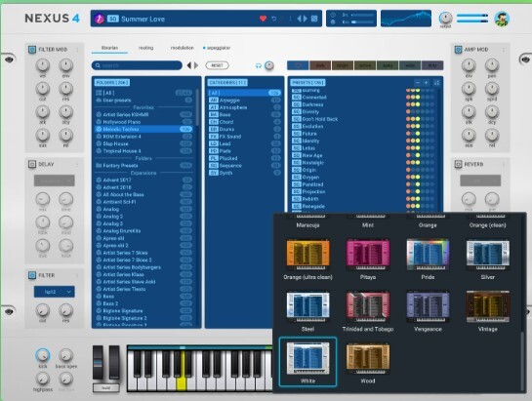Toggle the FILTER MOD power button
This screenshot has height=401, width=532.
pyautogui.click(x=32, y=50)
